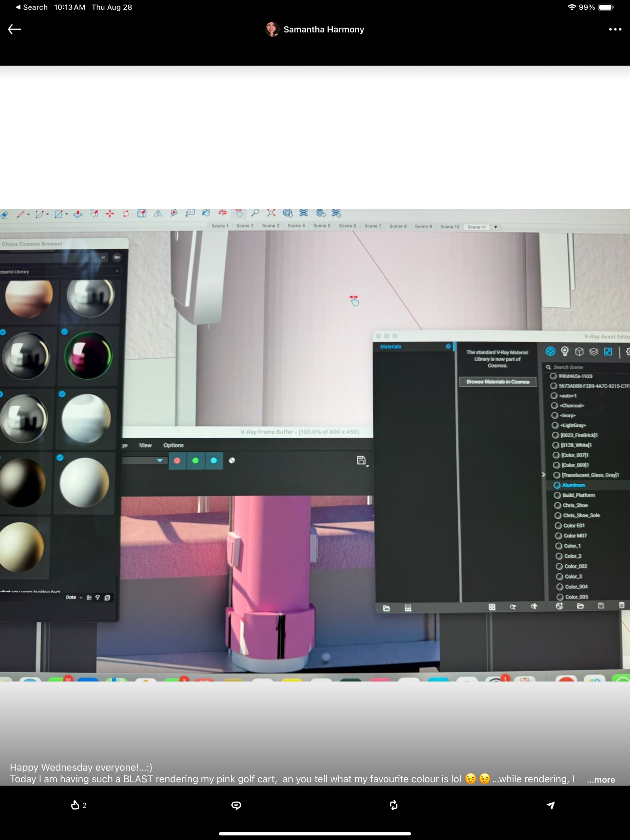Screen dimensions: 630x840
Task: Tap the thumbs-up like icon
Action: pyautogui.click(x=75, y=805)
